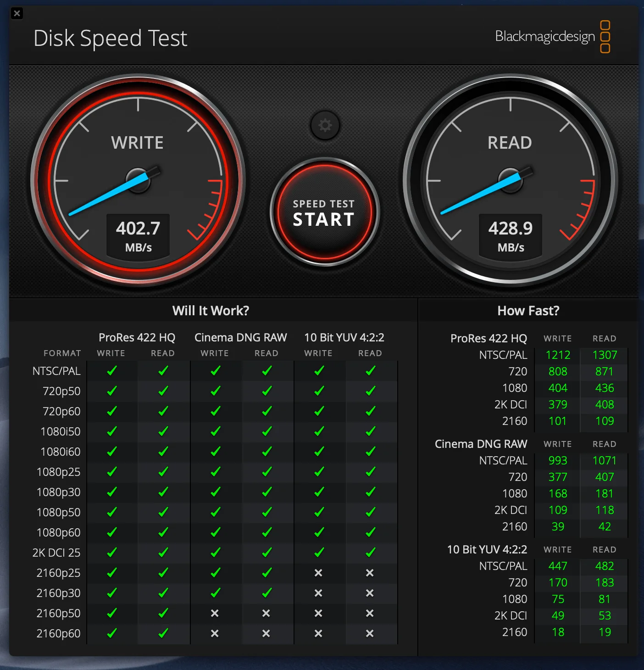Select the How Fast? heading
644x670 pixels.
click(x=528, y=311)
